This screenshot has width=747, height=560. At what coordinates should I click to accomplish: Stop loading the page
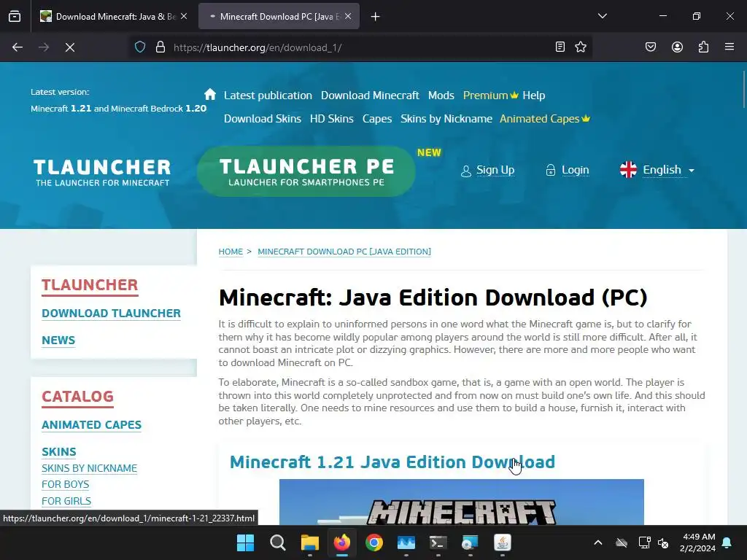click(x=70, y=47)
